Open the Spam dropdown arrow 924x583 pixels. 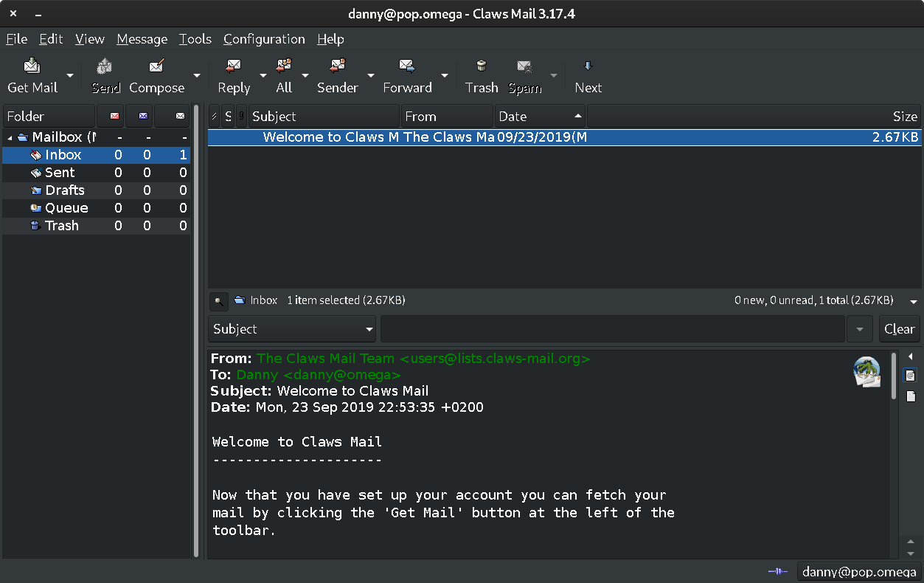click(x=554, y=75)
